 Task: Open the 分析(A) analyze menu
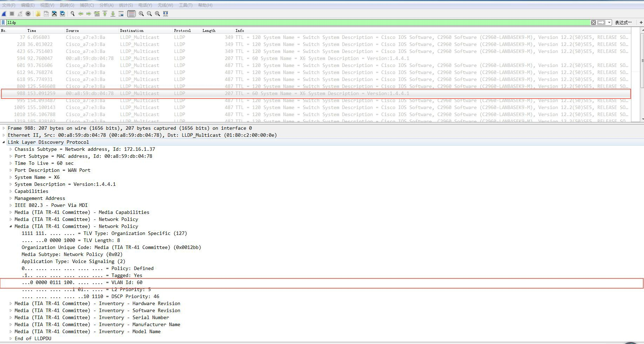coord(106,5)
